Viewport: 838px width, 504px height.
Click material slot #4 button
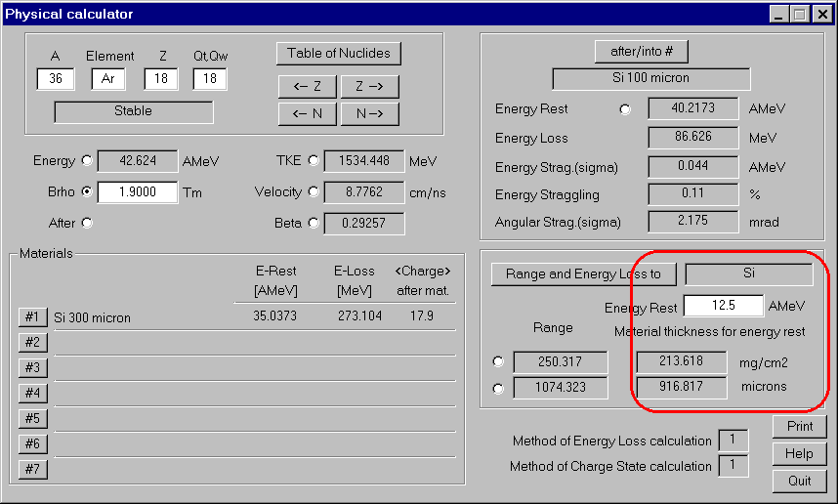(32, 393)
